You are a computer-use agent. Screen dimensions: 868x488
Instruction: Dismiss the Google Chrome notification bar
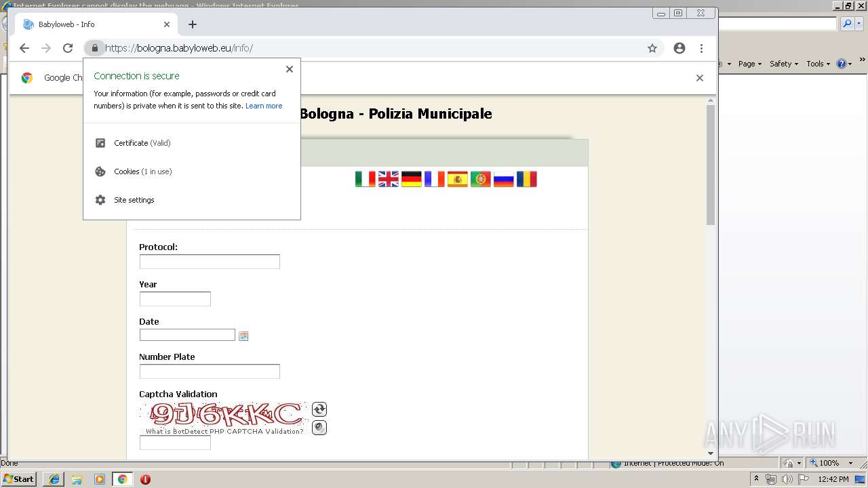(x=700, y=78)
